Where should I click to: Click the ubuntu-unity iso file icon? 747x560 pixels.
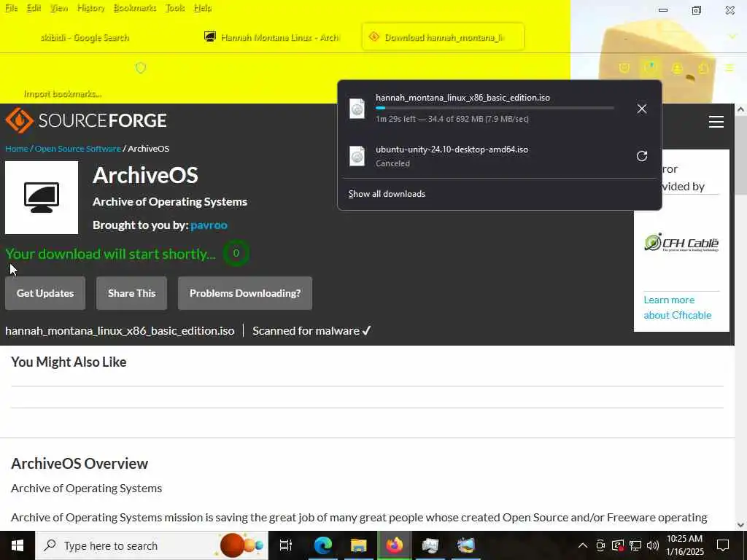tap(357, 156)
